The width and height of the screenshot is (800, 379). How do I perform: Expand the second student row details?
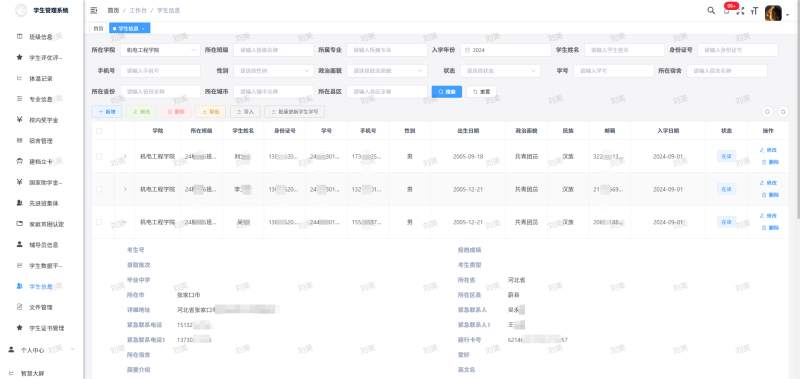coord(125,189)
